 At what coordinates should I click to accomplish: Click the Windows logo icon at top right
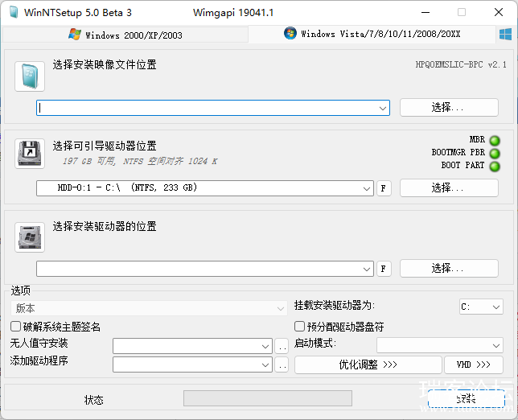pyautogui.click(x=505, y=34)
